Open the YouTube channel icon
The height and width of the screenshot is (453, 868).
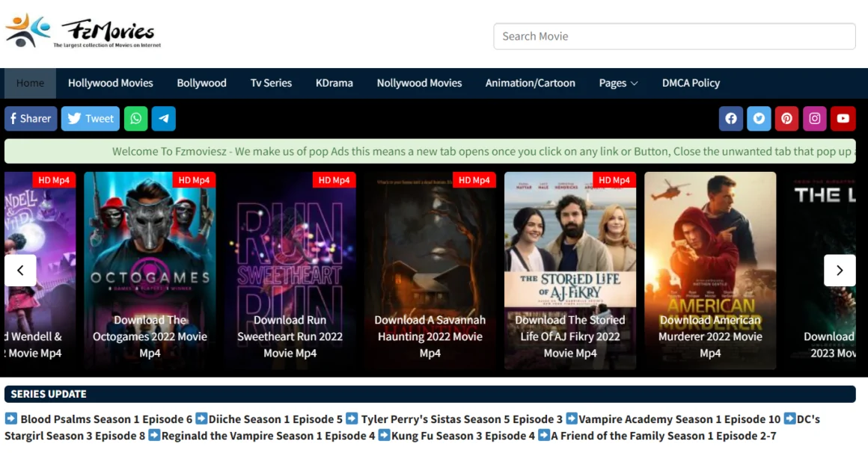pos(843,118)
